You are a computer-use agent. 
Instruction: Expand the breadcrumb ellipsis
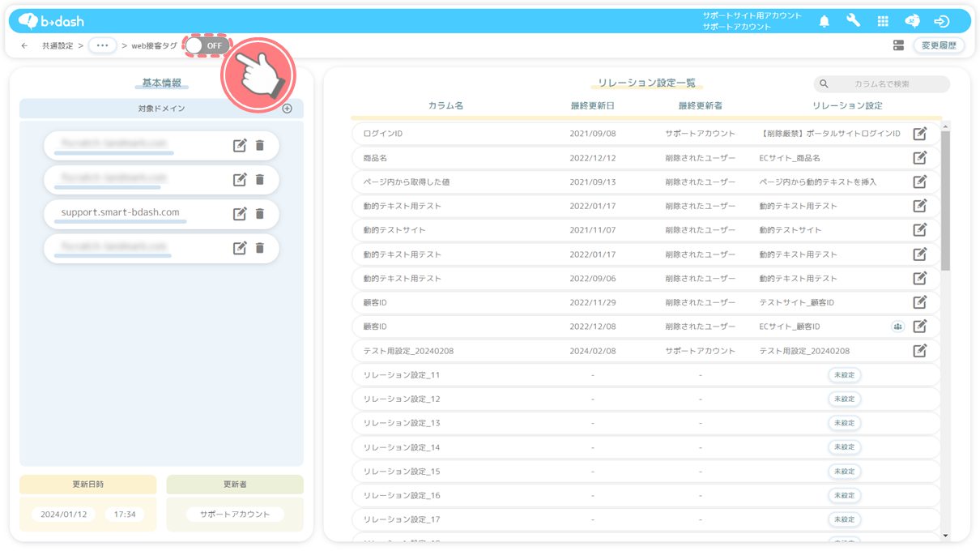click(102, 46)
